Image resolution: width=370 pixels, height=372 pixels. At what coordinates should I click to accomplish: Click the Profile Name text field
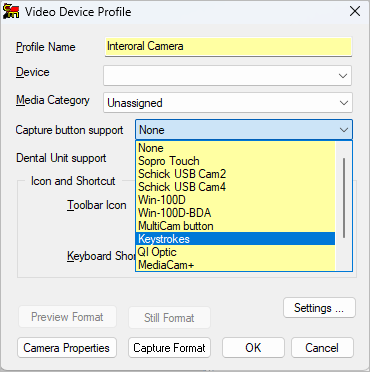pos(228,46)
